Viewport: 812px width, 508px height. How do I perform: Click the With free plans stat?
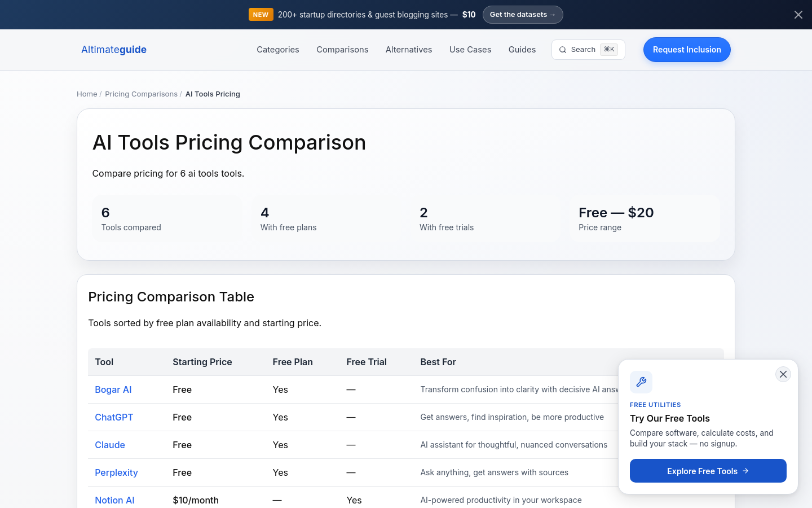326,219
